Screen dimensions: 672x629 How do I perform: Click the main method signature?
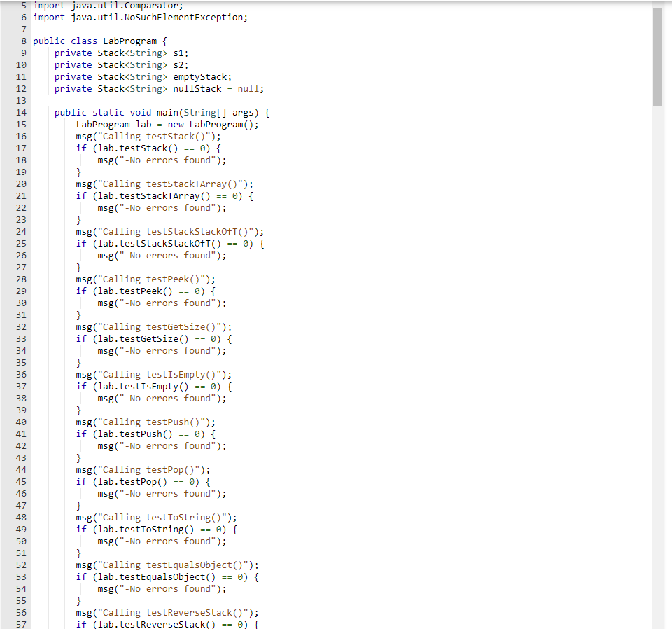(x=161, y=112)
